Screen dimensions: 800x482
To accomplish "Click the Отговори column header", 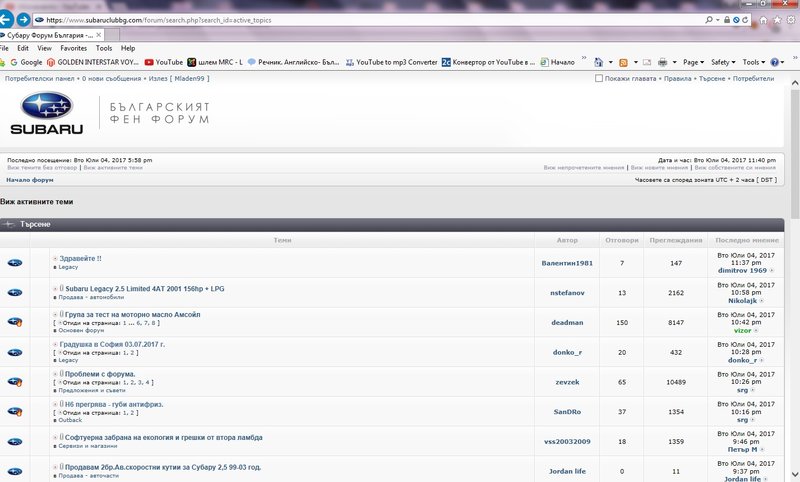I will pos(621,240).
